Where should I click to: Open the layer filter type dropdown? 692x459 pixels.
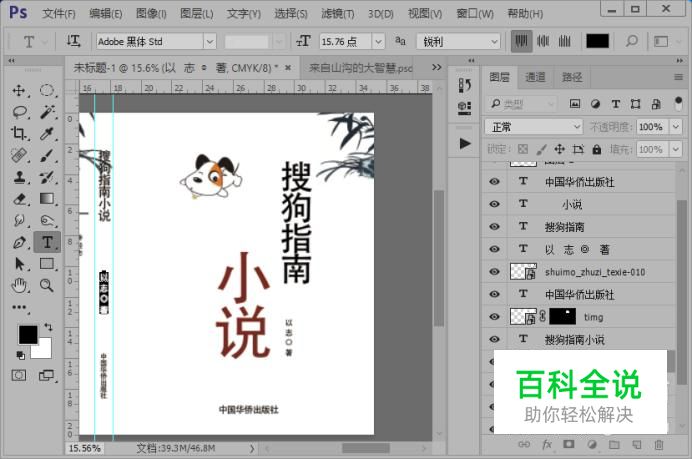click(x=522, y=104)
